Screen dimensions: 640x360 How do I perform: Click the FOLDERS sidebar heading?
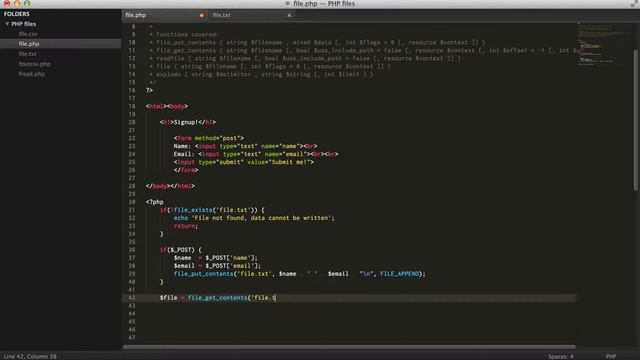coord(17,14)
